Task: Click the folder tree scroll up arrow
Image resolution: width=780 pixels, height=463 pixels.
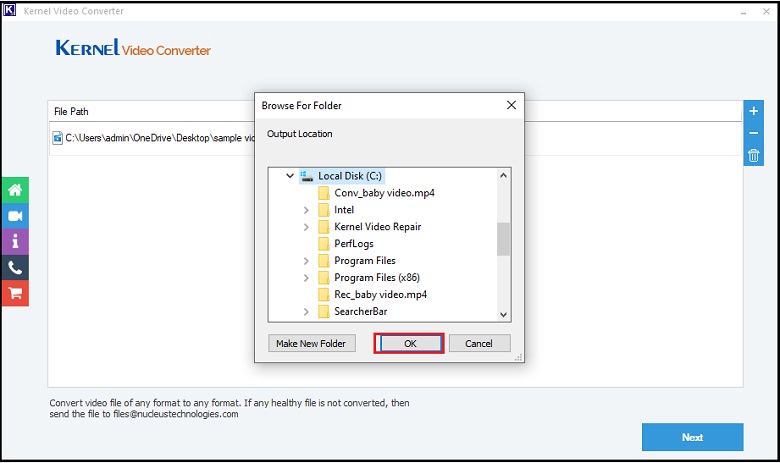Action: coord(503,176)
